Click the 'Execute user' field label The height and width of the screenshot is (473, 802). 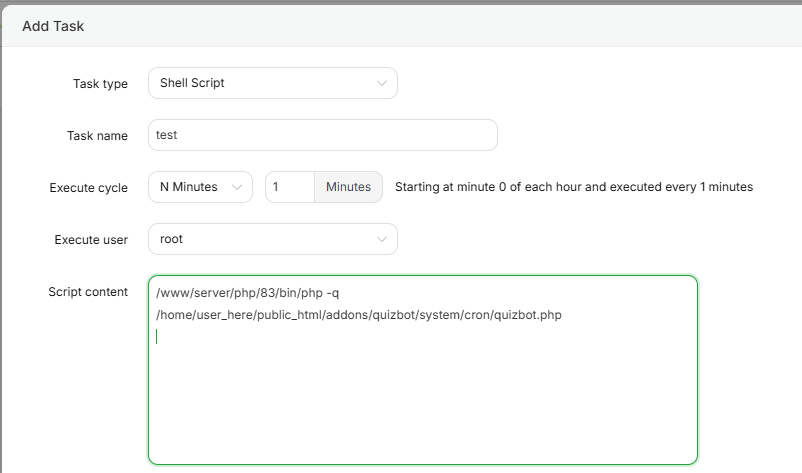(90, 240)
